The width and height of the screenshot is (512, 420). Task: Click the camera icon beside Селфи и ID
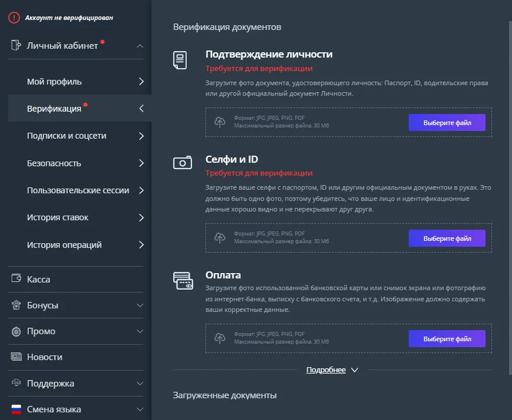click(x=183, y=162)
